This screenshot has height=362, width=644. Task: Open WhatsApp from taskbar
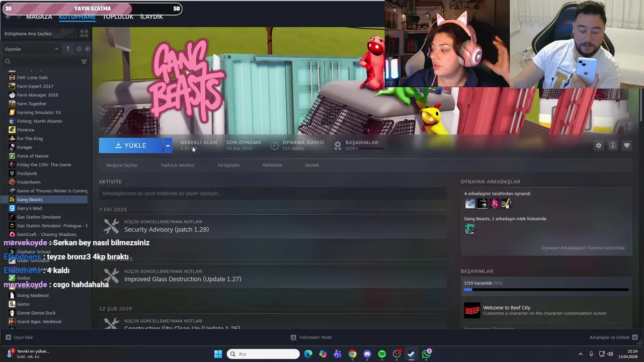[426, 354]
